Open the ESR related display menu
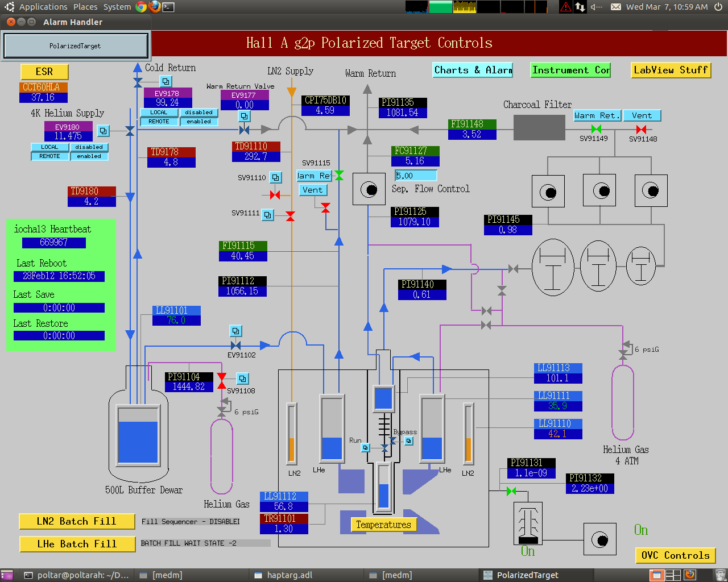Screen dimensions: 728x582 coord(44,72)
